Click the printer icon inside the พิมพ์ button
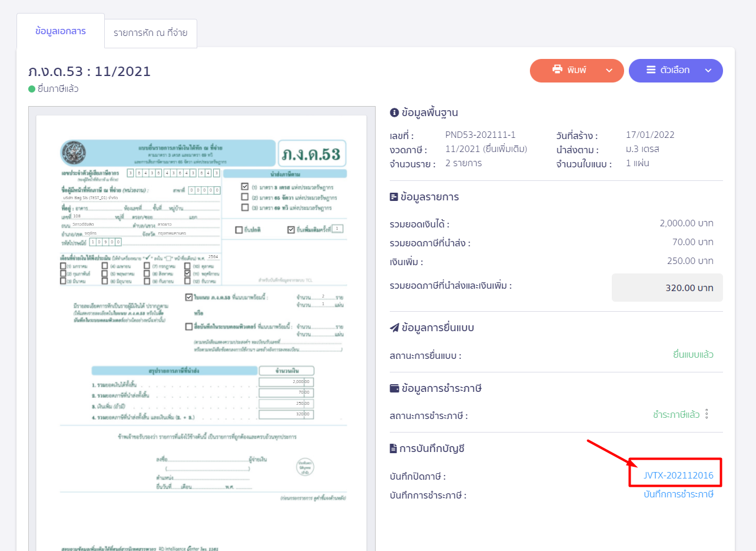The width and height of the screenshot is (756, 551). click(x=558, y=70)
